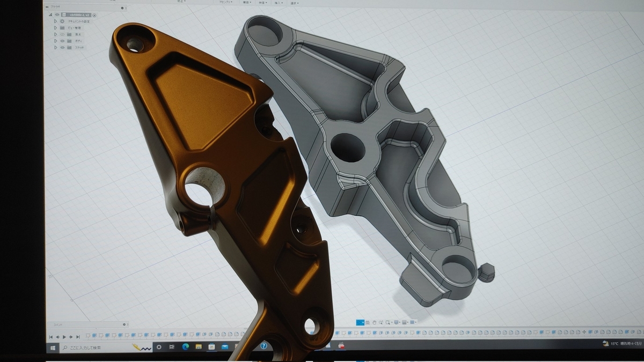The width and height of the screenshot is (644, 362).
Task: Click the コメント panel header
Action: (x=87, y=324)
